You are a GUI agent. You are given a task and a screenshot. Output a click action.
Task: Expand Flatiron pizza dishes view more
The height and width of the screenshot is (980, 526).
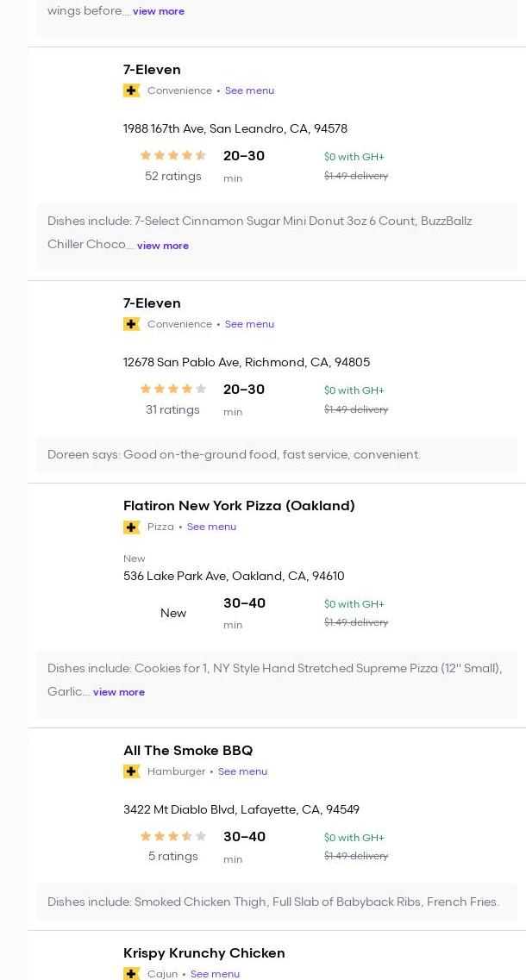tap(119, 692)
